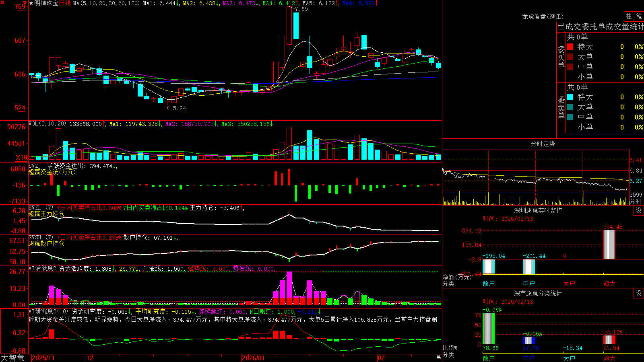Click the SVZL indicator name
The height and width of the screenshot is (362, 644).
click(x=35, y=208)
